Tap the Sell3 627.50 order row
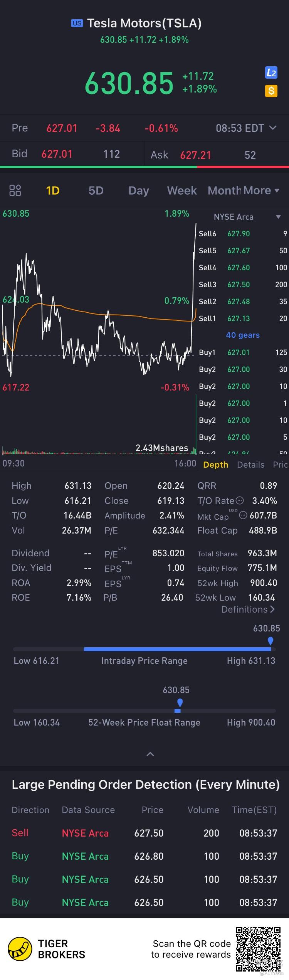This screenshot has height=980, width=289. click(243, 285)
